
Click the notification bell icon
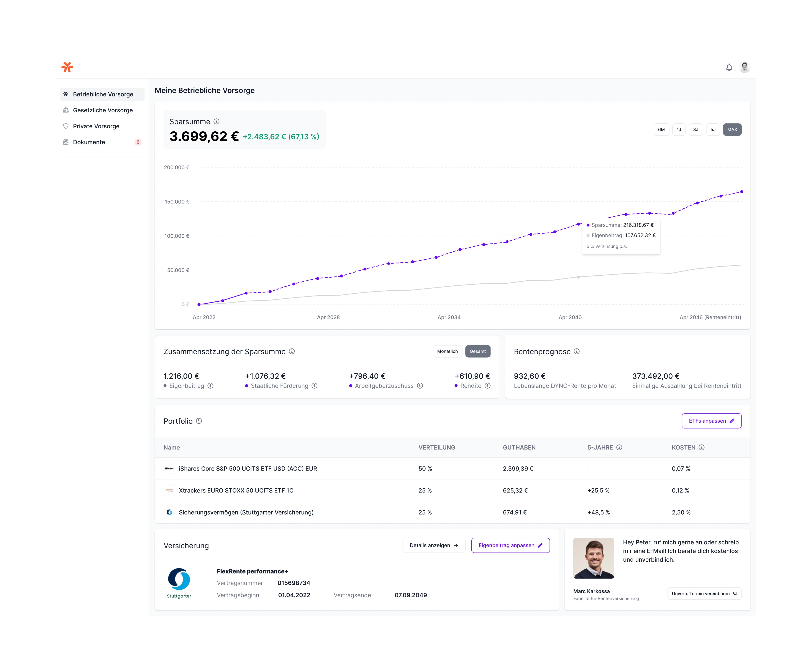point(729,67)
